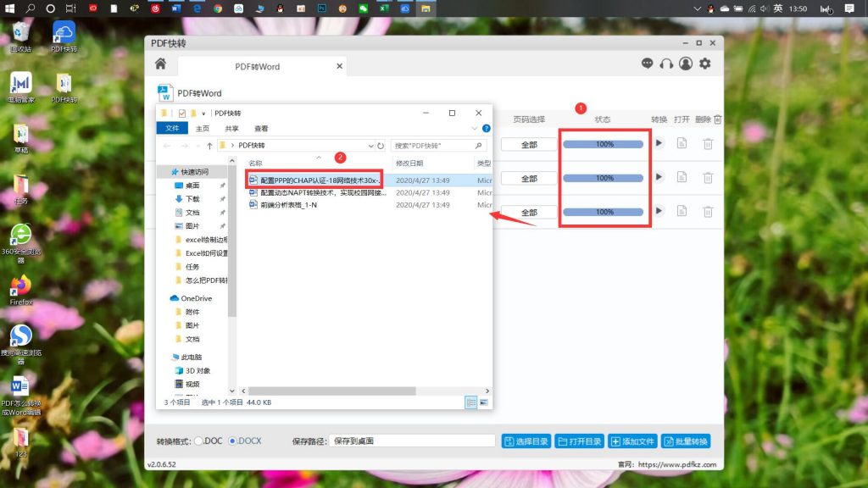Go to PDF快转 home page icon
This screenshot has height=488, width=868.
[160, 64]
